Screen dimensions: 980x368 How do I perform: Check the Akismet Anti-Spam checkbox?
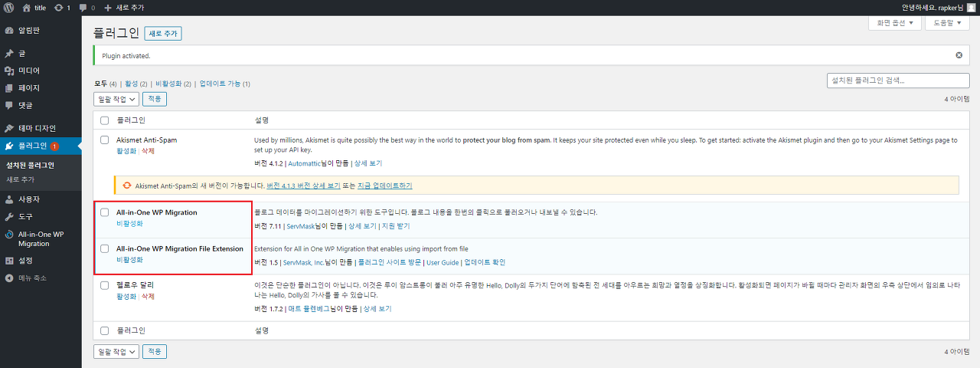point(105,140)
